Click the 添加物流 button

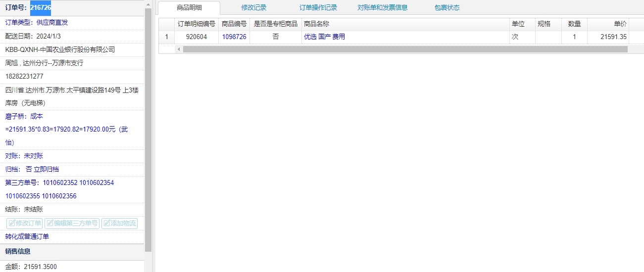(119, 224)
